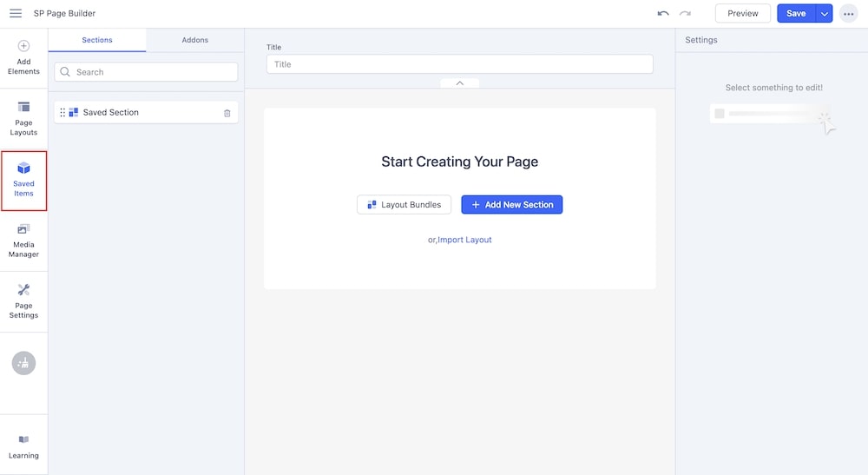The width and height of the screenshot is (868, 475).
Task: Follow the Import Layout link
Action: (464, 240)
